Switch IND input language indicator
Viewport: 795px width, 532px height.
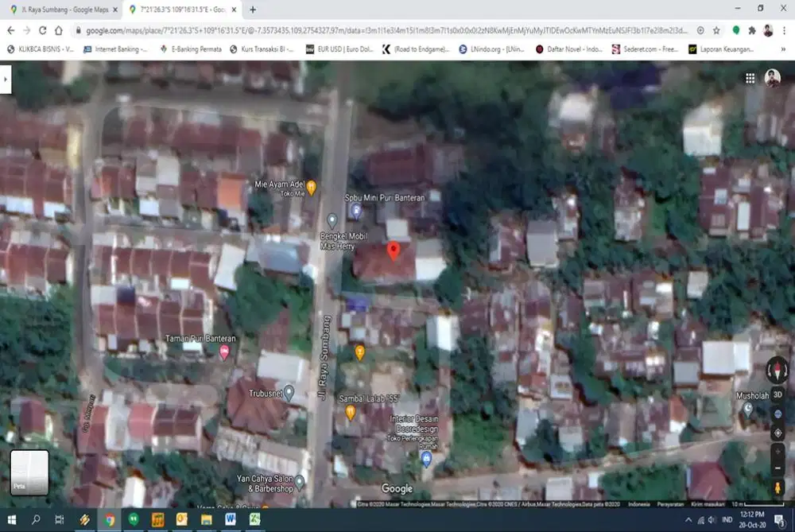click(x=727, y=520)
